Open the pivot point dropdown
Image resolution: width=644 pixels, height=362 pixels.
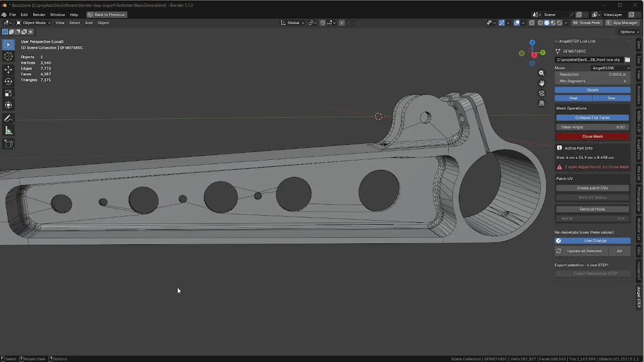click(312, 23)
